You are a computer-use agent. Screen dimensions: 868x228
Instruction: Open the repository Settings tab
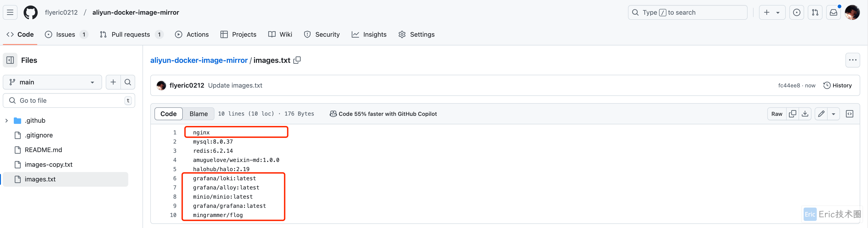(x=417, y=34)
